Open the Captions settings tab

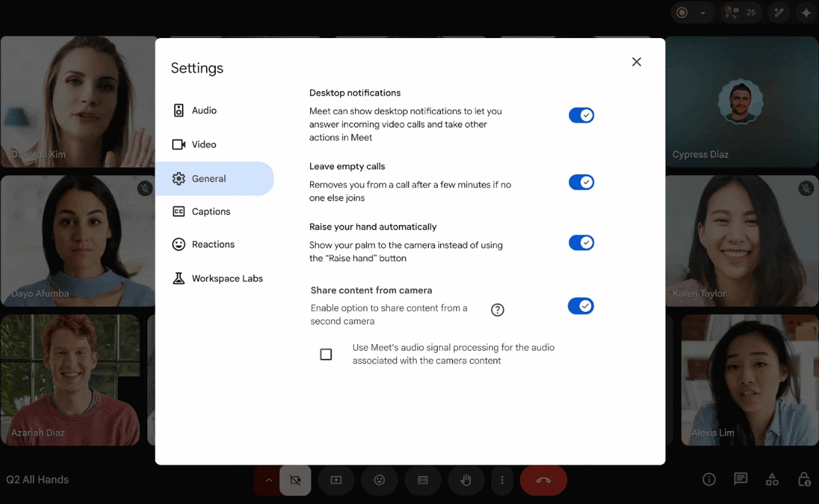tap(214, 212)
